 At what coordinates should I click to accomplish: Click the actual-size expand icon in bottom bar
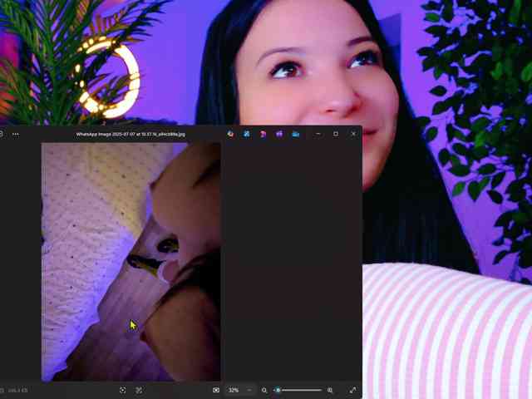(139, 390)
